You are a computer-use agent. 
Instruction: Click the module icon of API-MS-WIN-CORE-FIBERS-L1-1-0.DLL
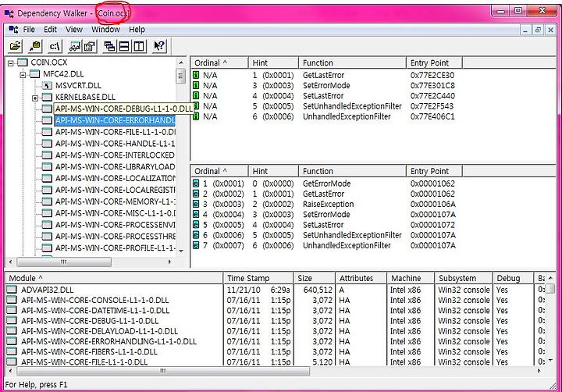pyautogui.click(x=12, y=351)
